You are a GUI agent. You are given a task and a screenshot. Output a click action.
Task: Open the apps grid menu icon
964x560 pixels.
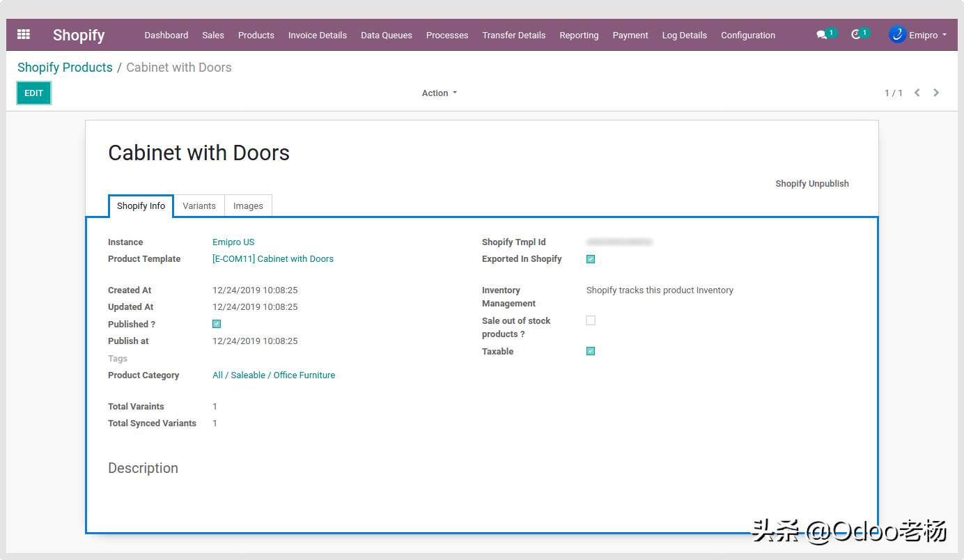(x=24, y=34)
